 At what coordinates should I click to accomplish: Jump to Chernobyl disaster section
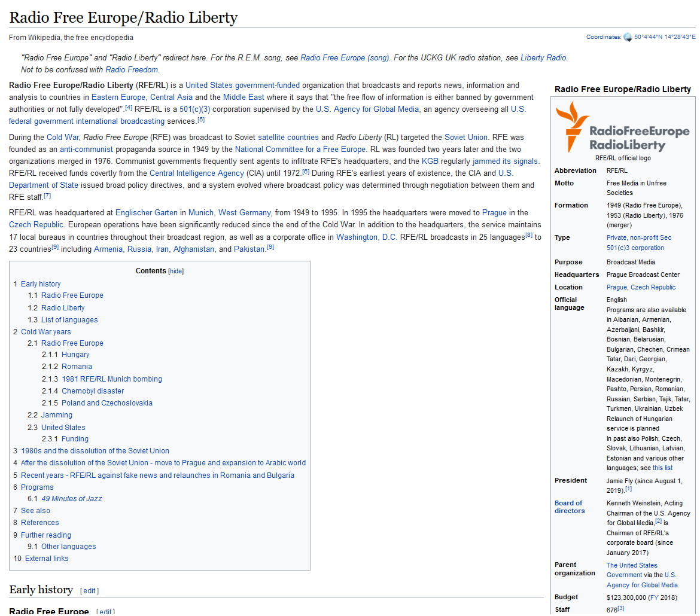[93, 392]
